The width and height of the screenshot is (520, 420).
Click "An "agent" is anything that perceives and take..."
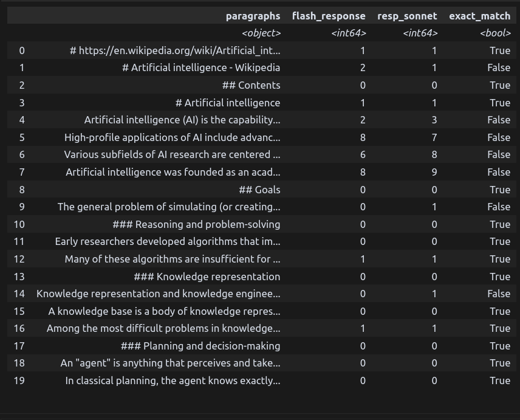coord(170,363)
